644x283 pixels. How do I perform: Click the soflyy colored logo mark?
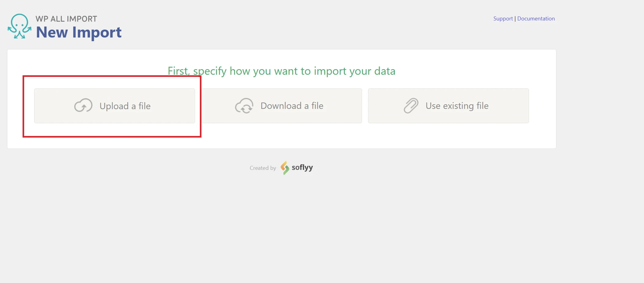coord(285,168)
